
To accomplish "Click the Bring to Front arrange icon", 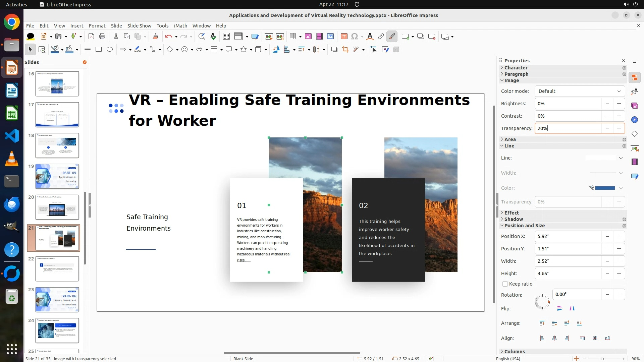I will click(542, 323).
